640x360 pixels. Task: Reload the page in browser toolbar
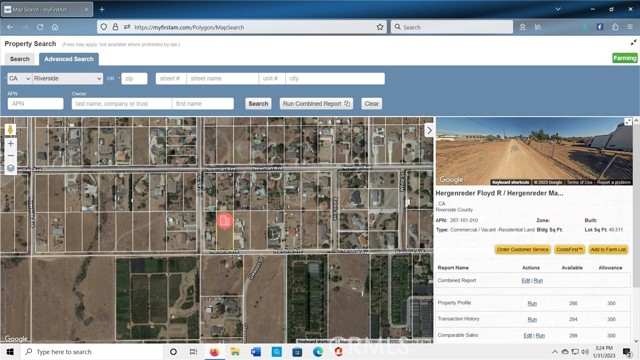pyautogui.click(x=40, y=27)
